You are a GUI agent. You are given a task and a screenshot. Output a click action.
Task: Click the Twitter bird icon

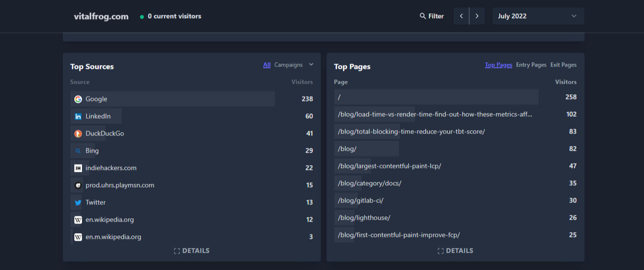[x=78, y=202]
